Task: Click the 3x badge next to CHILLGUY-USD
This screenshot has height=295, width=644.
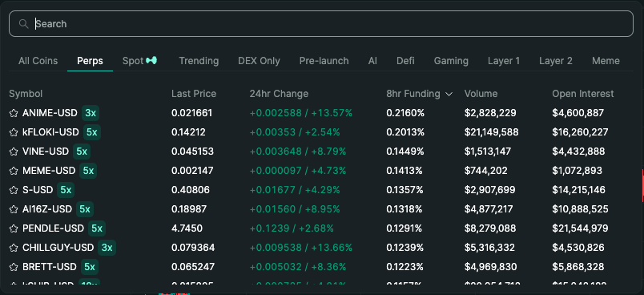Action: click(x=107, y=248)
